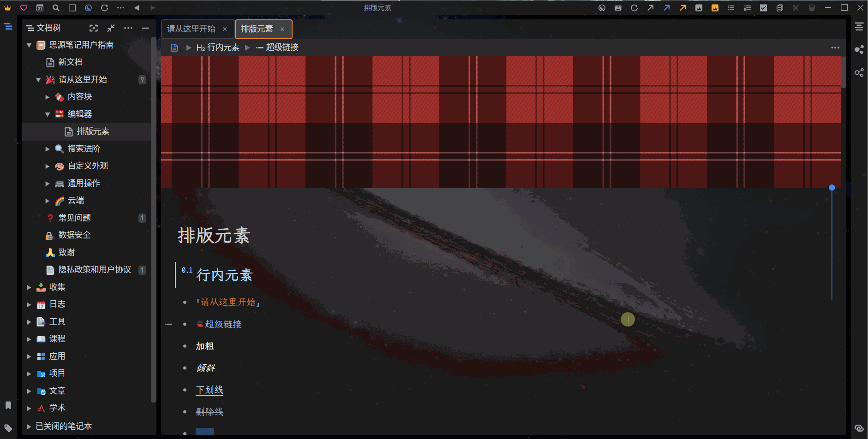Insert an ordered list from top toolbar
The height and width of the screenshot is (439, 868).
748,7
